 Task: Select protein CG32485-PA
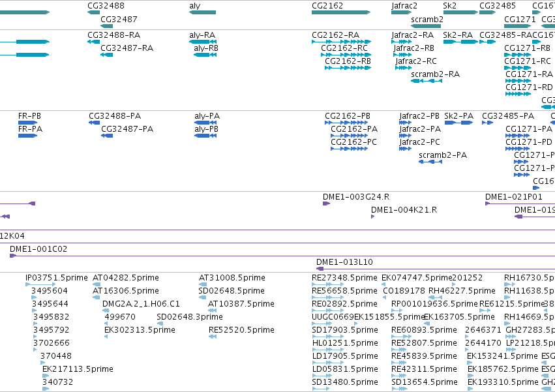pyautogui.click(x=488, y=123)
